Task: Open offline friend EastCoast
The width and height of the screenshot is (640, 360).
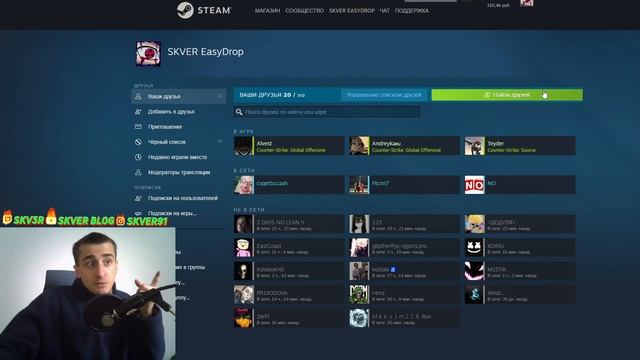Action: tap(289, 248)
